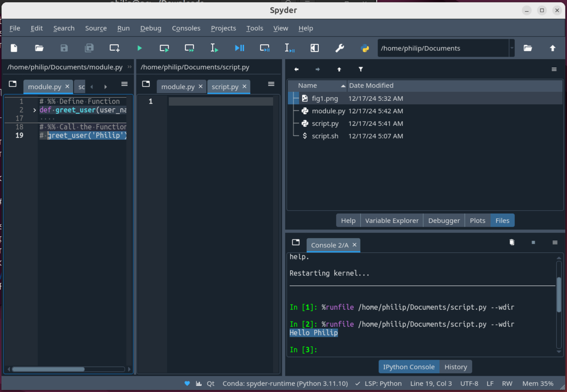Maximize current pane toolbar icon
This screenshot has width=567, height=392.
314,48
